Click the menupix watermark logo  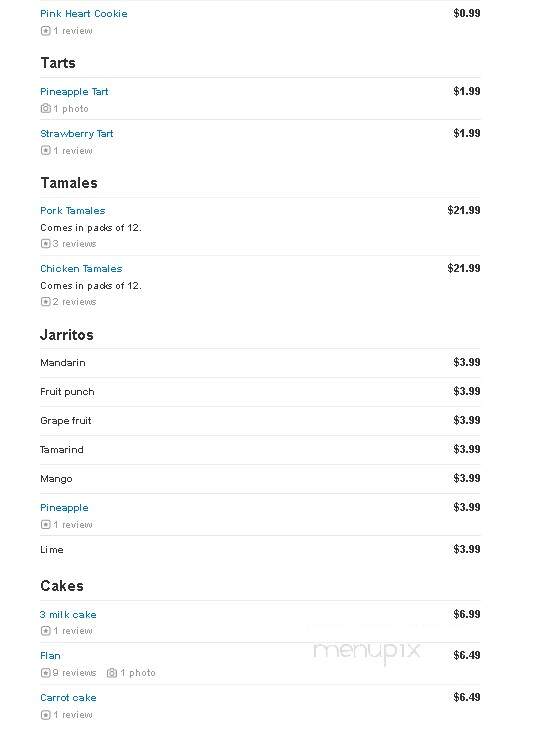click(x=366, y=652)
